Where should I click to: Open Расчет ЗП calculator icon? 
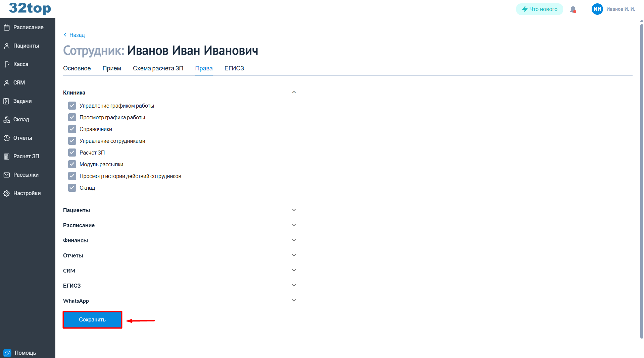tap(7, 157)
